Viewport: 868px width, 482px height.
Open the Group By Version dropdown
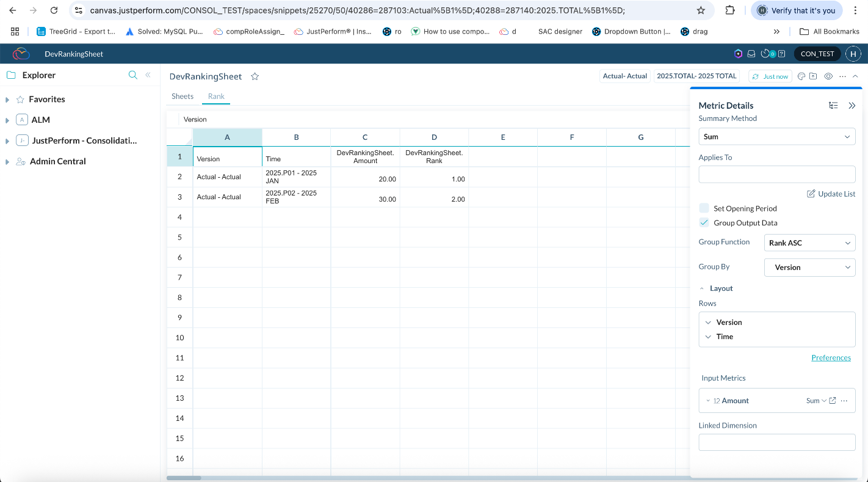click(809, 268)
